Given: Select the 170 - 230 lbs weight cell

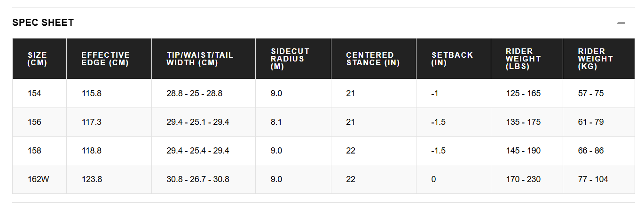Looking at the screenshot, I should (x=523, y=179).
